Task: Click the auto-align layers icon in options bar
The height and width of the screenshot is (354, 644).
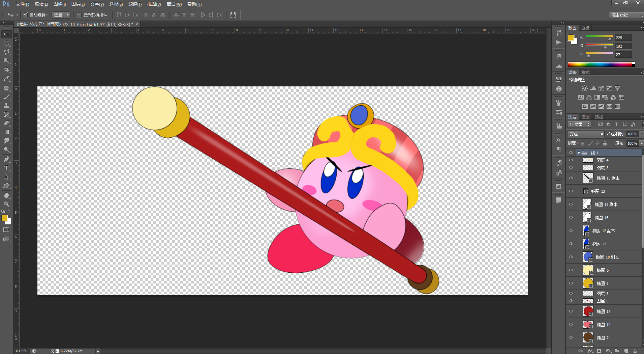Action: [x=233, y=15]
